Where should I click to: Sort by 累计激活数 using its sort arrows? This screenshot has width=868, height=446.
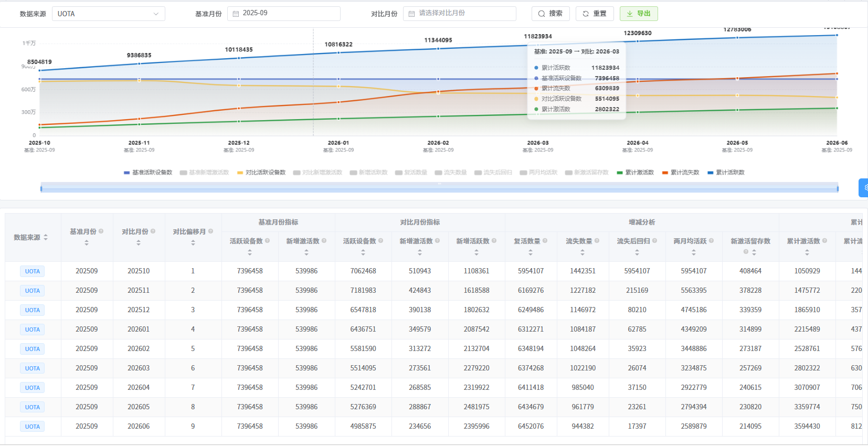807,252
